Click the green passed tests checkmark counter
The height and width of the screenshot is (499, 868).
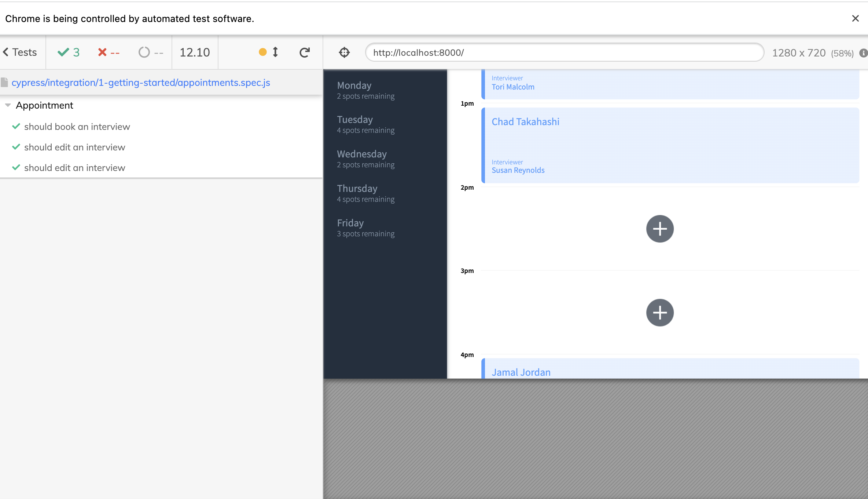click(68, 52)
